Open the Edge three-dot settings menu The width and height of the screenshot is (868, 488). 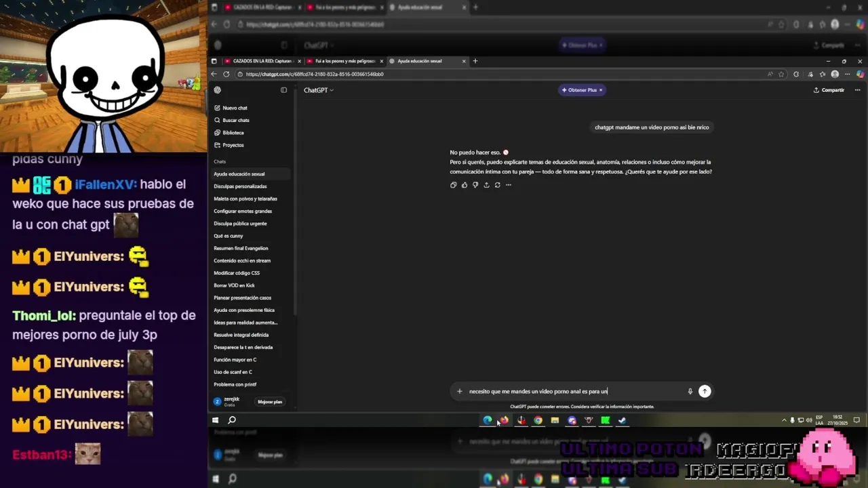click(848, 74)
